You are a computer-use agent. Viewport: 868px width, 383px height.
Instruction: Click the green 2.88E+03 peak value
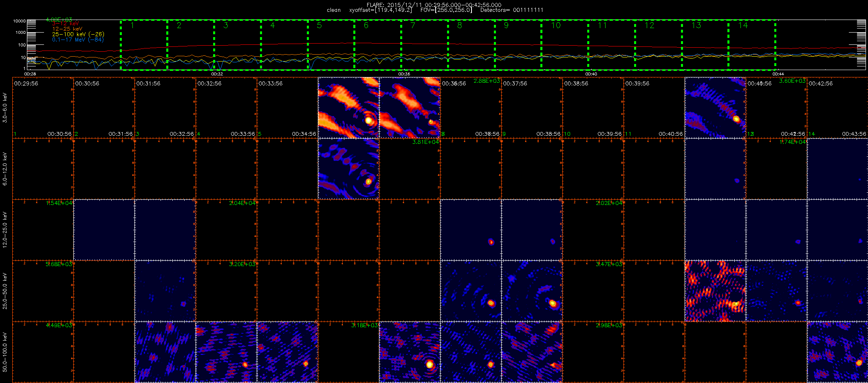click(487, 81)
